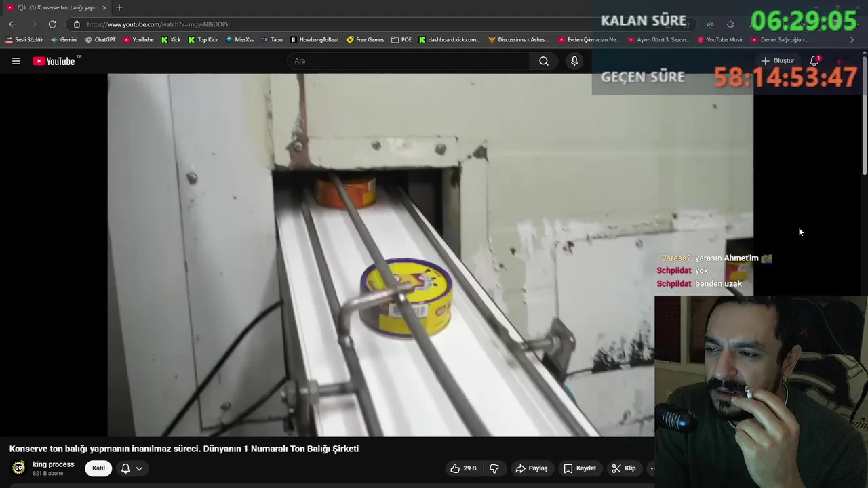The height and width of the screenshot is (488, 868).
Task: Open the king process channel avatar
Action: [x=19, y=468]
